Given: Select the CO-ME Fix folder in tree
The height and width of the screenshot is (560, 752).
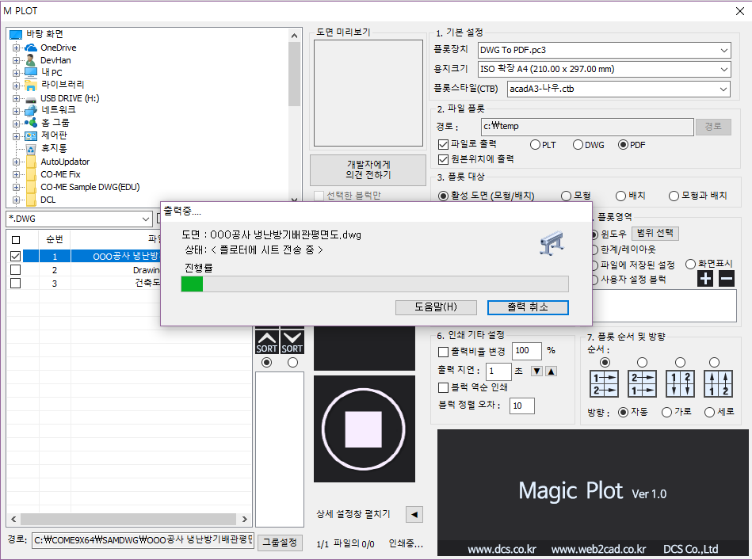Looking at the screenshot, I should coord(60,174).
